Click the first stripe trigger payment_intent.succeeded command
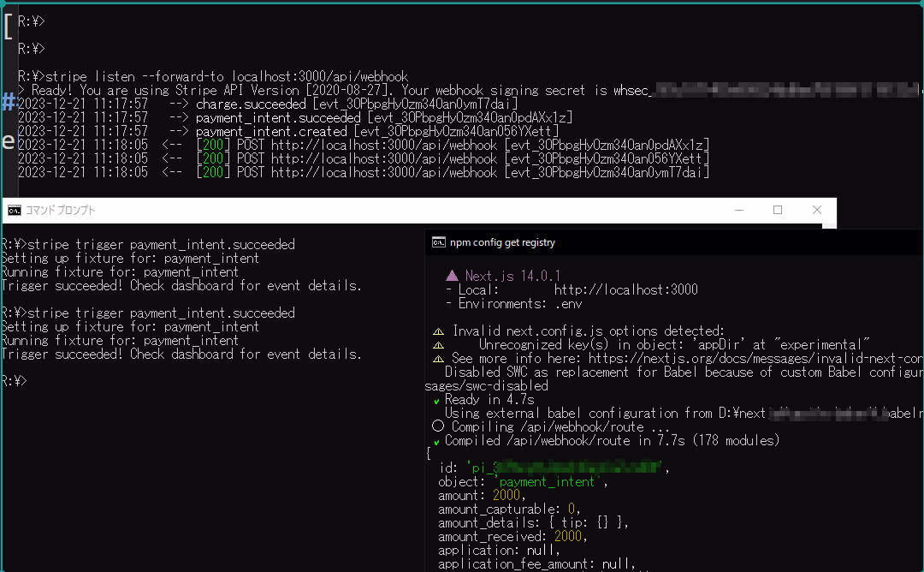The image size is (924, 572). pos(148,245)
